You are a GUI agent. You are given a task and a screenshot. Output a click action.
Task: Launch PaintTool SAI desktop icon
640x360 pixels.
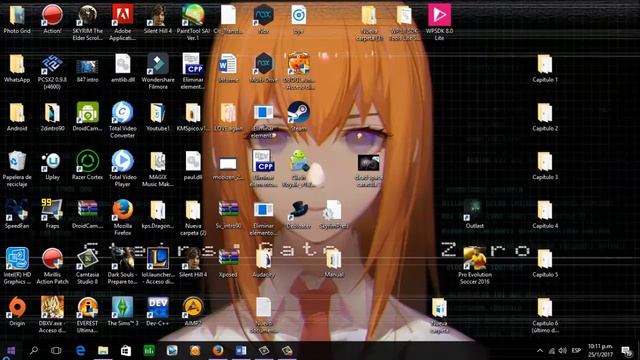193,16
